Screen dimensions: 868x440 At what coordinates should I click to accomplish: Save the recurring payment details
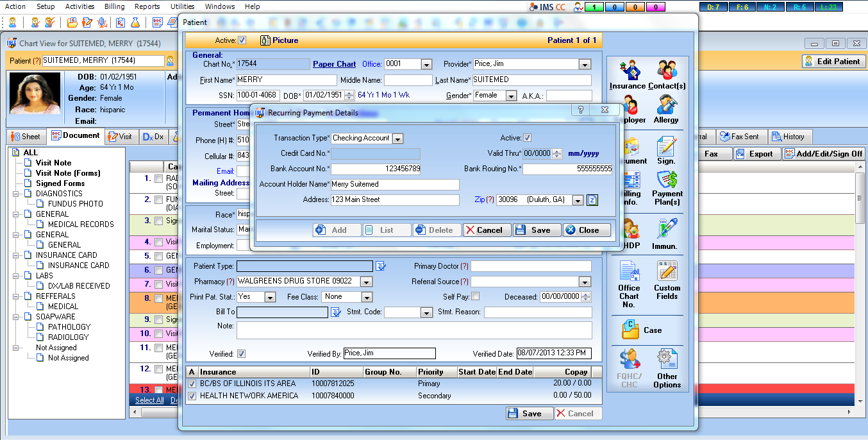[x=537, y=230]
